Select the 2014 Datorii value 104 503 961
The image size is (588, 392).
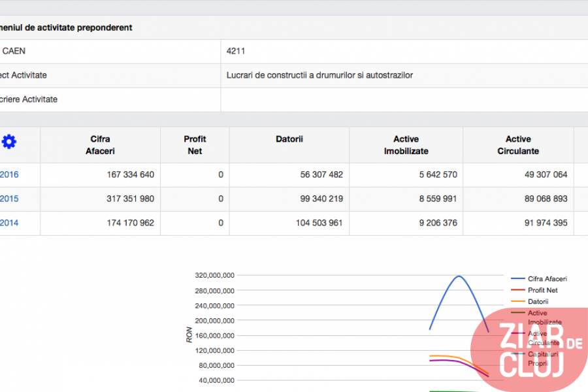click(319, 223)
